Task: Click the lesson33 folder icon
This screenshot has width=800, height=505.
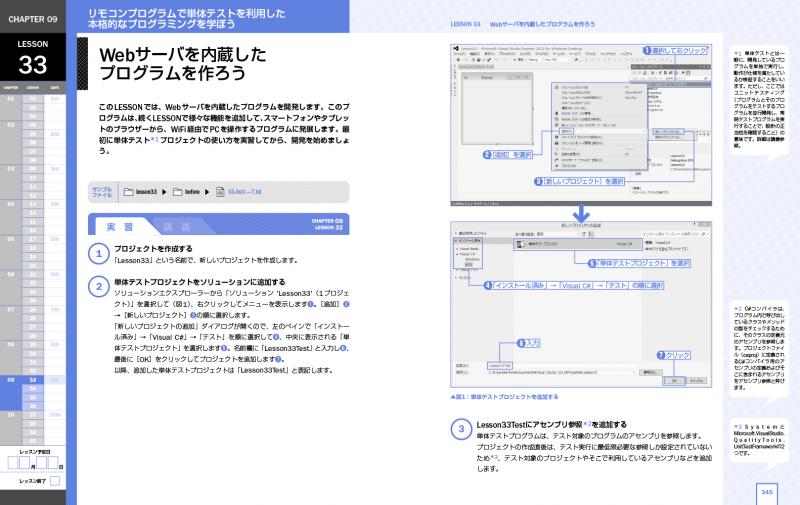Action: [128, 192]
